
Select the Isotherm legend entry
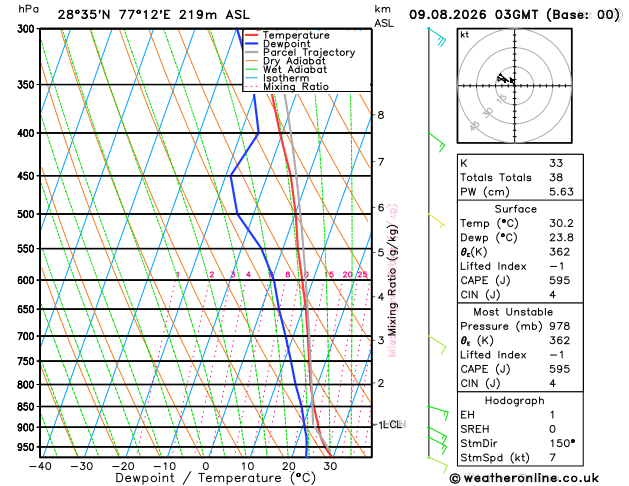click(x=277, y=78)
